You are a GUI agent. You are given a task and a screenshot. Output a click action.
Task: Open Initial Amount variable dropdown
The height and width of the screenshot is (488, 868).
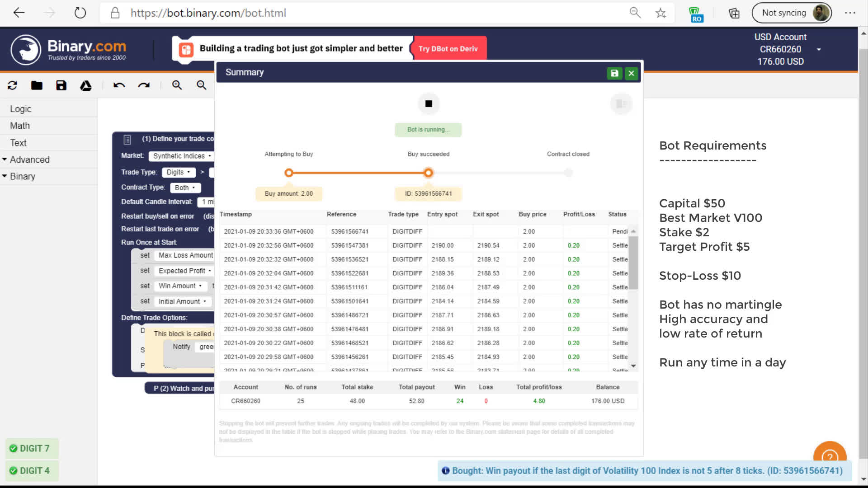point(182,301)
